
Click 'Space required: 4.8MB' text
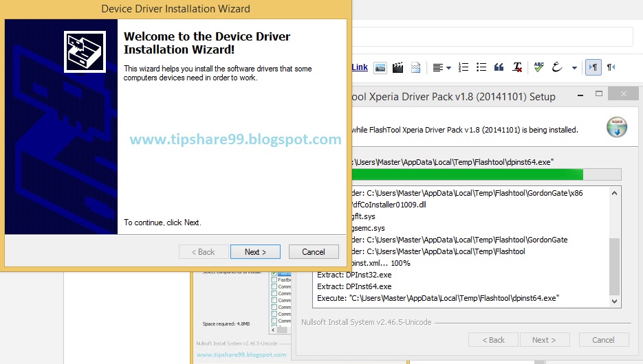coord(226,324)
